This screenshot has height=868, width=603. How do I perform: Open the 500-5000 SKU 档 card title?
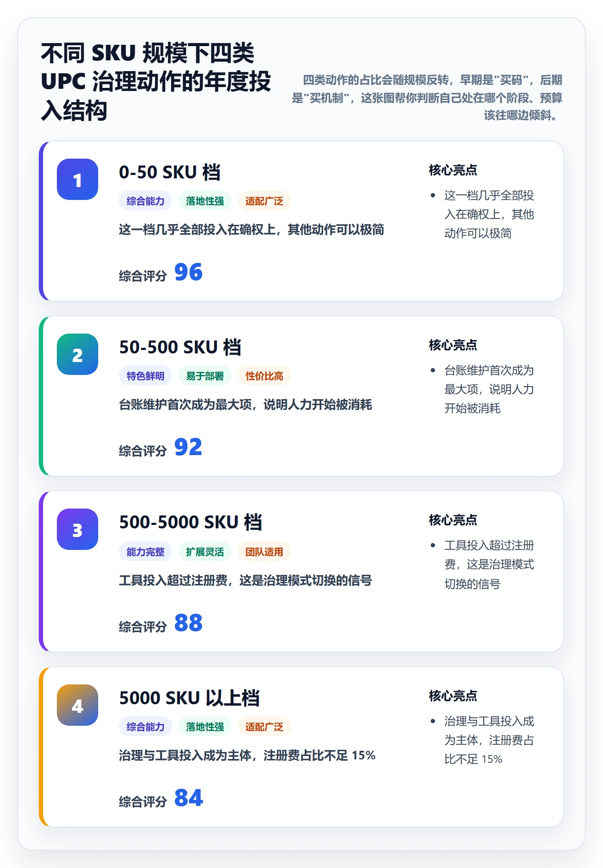(x=190, y=522)
